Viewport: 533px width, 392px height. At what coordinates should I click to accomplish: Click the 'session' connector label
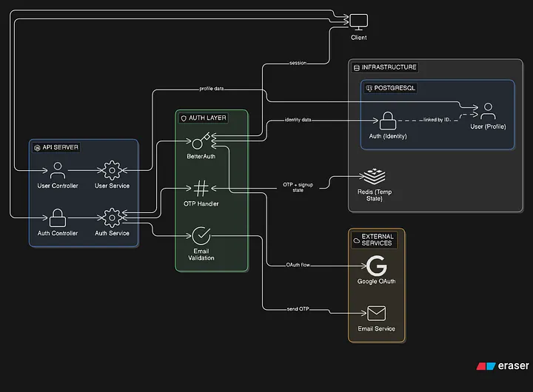pyautogui.click(x=298, y=63)
